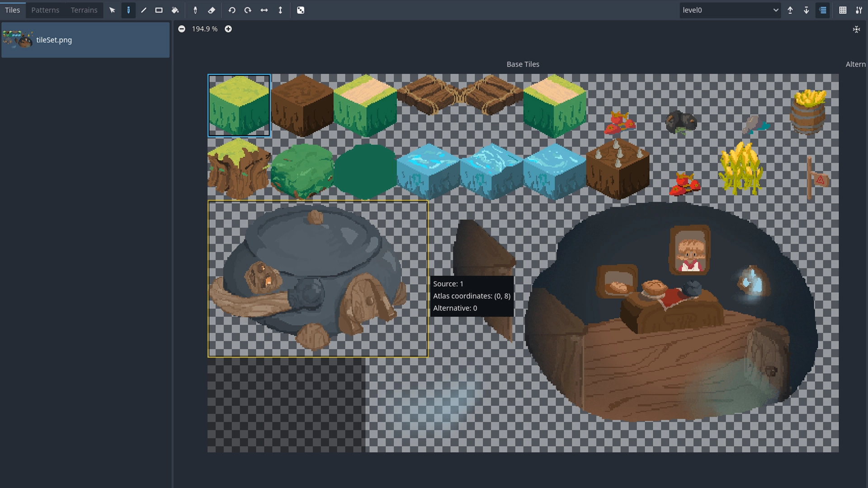
Task: Zoom in with the plus button
Action: tap(228, 29)
